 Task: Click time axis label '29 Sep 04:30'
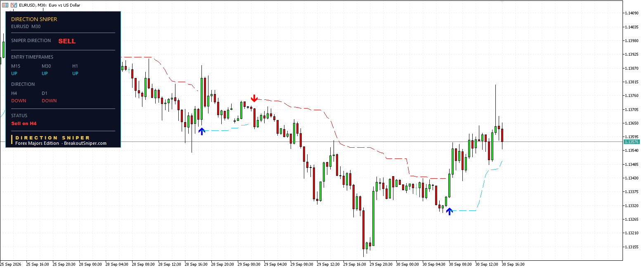pos(275,264)
